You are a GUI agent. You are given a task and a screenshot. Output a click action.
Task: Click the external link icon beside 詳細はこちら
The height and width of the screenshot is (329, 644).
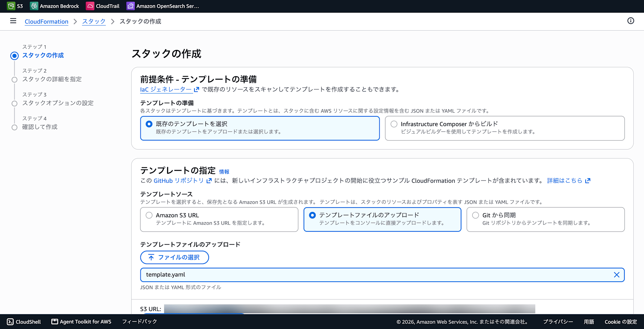(x=588, y=181)
